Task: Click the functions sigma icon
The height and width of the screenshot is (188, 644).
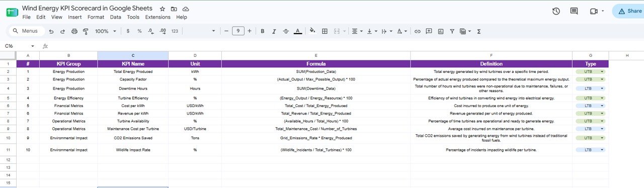Action: (x=478, y=31)
